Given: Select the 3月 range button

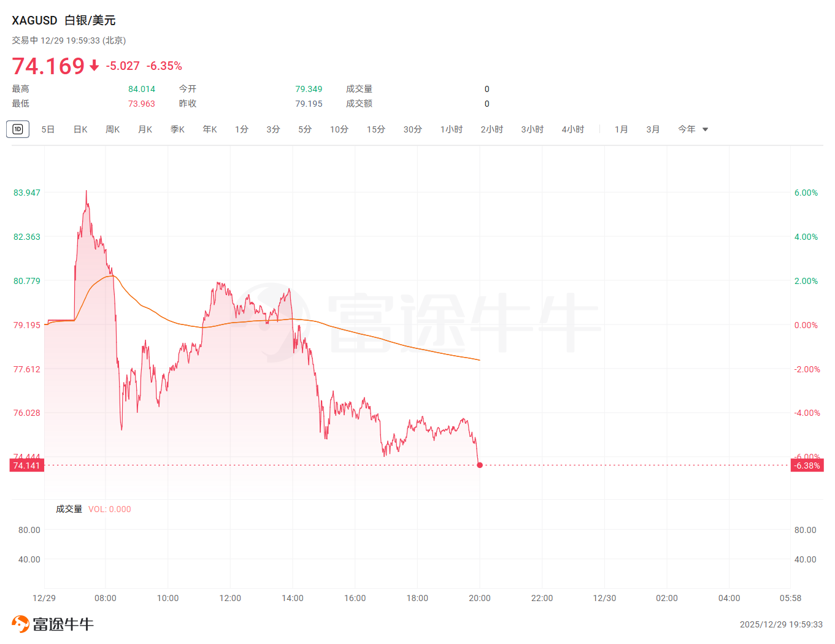Looking at the screenshot, I should [x=653, y=129].
